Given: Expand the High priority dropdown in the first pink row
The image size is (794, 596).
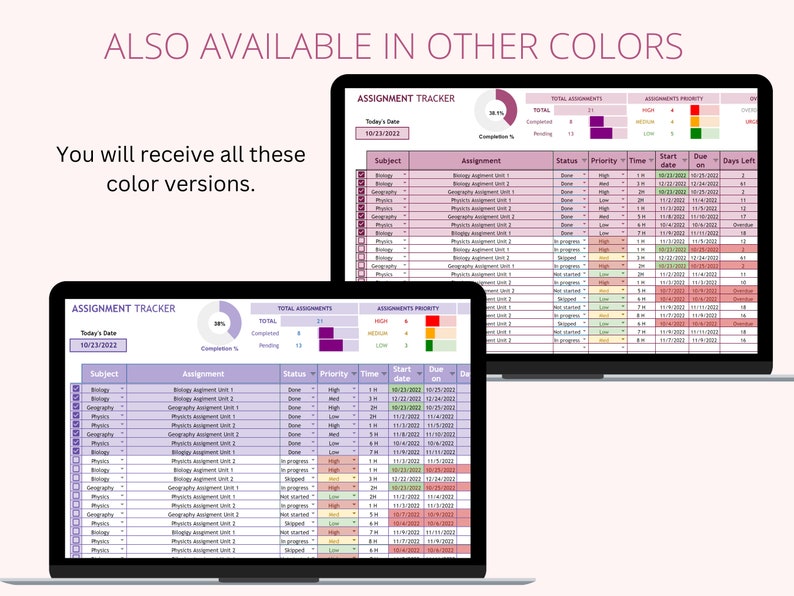Looking at the screenshot, I should [x=623, y=175].
